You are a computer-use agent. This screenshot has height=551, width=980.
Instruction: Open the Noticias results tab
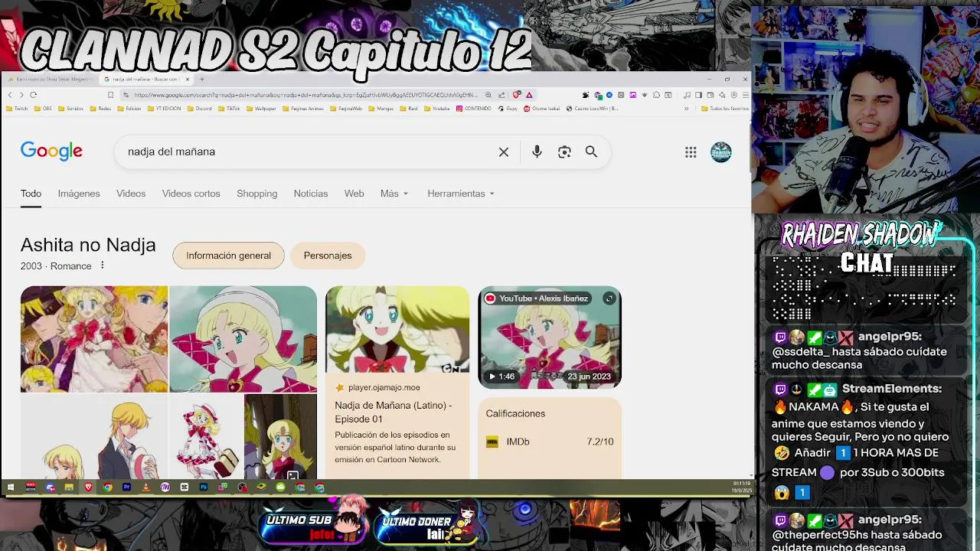pyautogui.click(x=311, y=194)
